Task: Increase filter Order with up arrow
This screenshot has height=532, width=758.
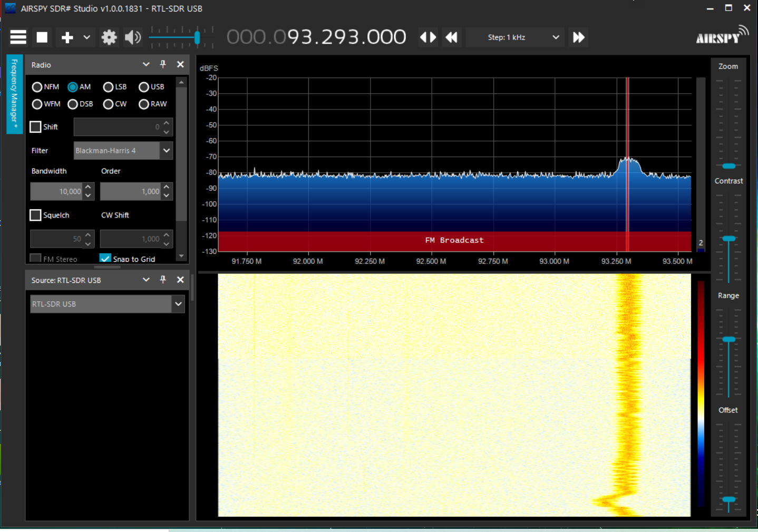Action: (x=167, y=187)
